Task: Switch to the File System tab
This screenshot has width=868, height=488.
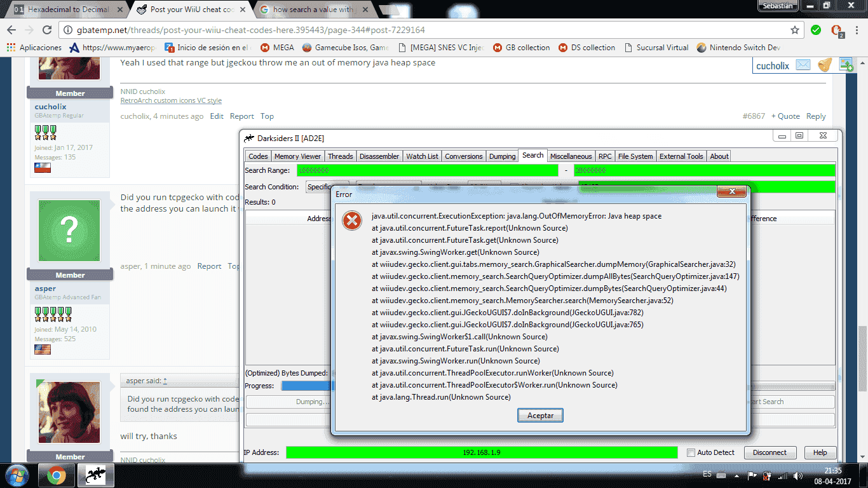Action: [x=635, y=156]
